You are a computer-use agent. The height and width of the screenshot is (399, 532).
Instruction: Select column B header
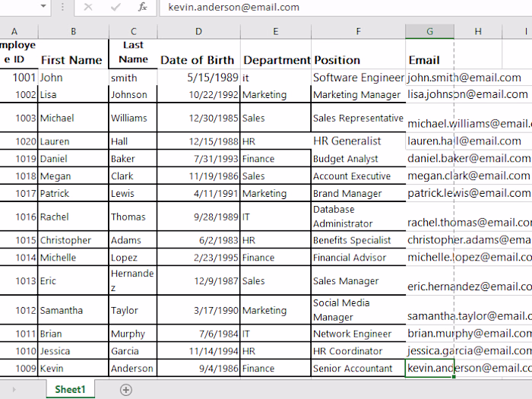point(73,32)
